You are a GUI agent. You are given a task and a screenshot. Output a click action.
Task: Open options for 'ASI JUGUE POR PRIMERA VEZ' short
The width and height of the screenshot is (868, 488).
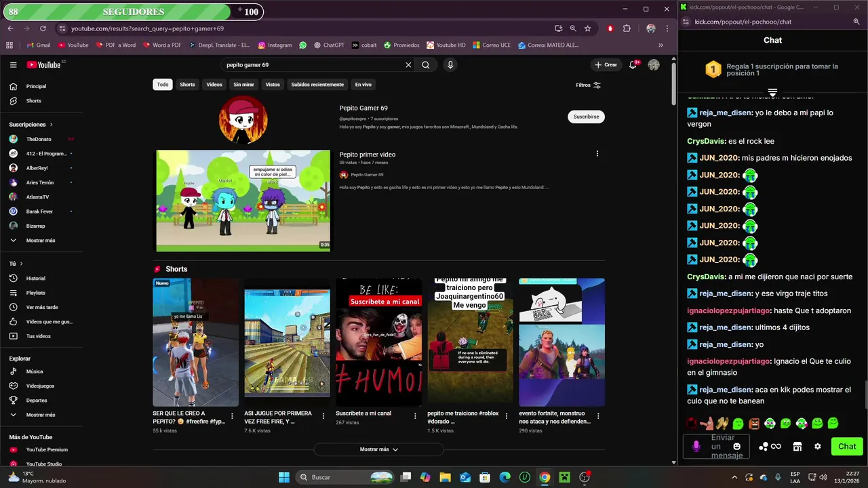coord(323,416)
